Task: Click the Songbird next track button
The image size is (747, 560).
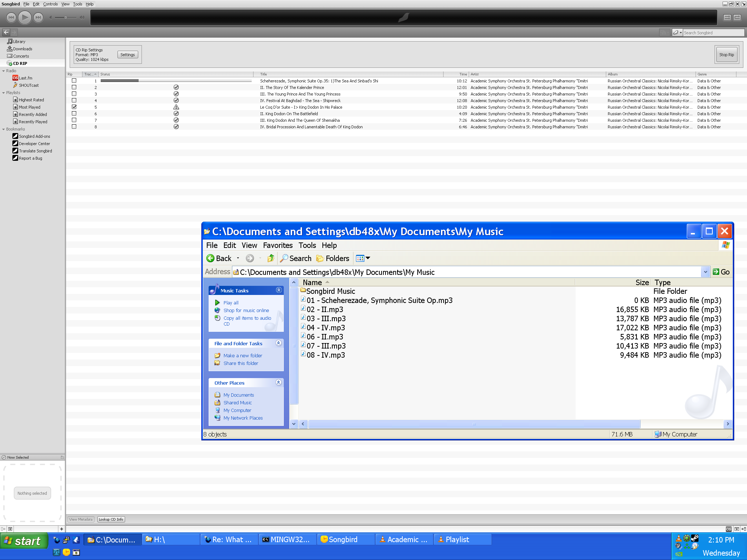Action: coord(38,17)
